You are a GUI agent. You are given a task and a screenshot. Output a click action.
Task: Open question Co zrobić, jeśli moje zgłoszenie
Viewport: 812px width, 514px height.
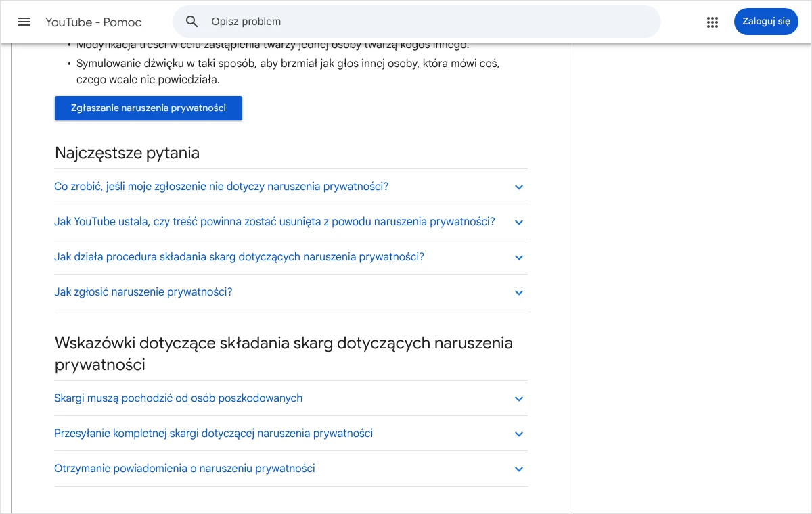221,187
